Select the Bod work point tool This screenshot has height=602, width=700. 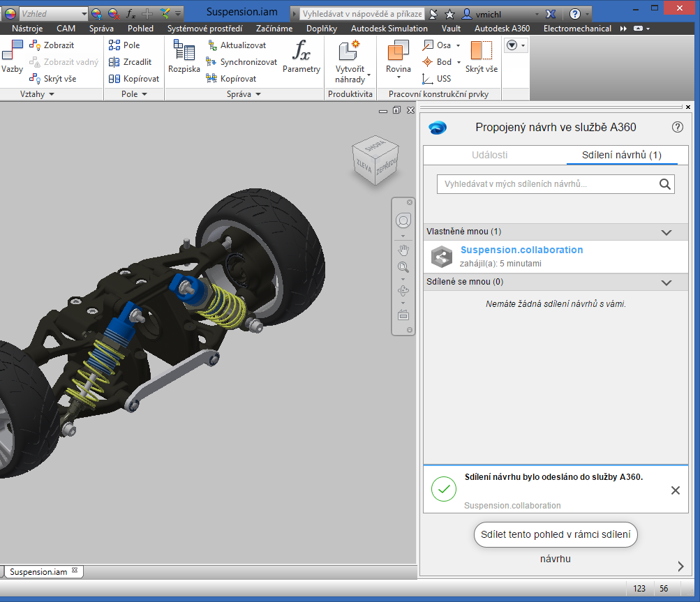pyautogui.click(x=438, y=62)
